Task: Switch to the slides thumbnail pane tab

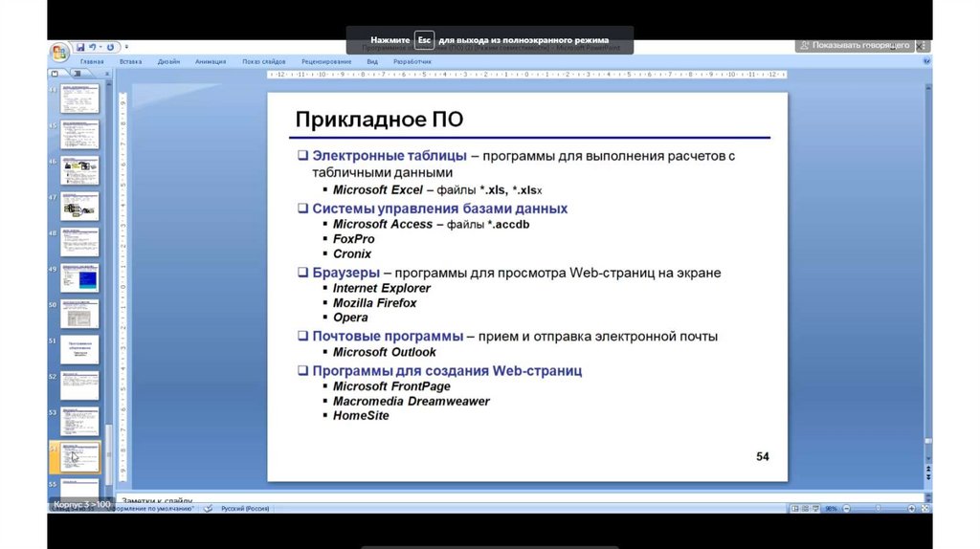Action: [55, 74]
